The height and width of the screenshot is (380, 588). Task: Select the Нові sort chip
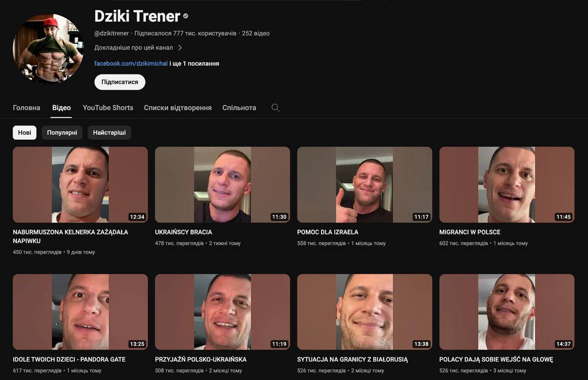pyautogui.click(x=25, y=133)
